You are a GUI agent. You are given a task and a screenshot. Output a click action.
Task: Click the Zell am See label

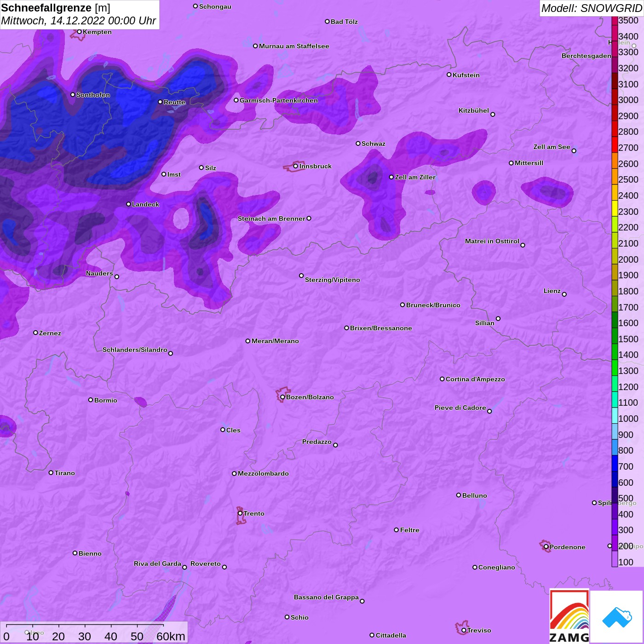552,147
